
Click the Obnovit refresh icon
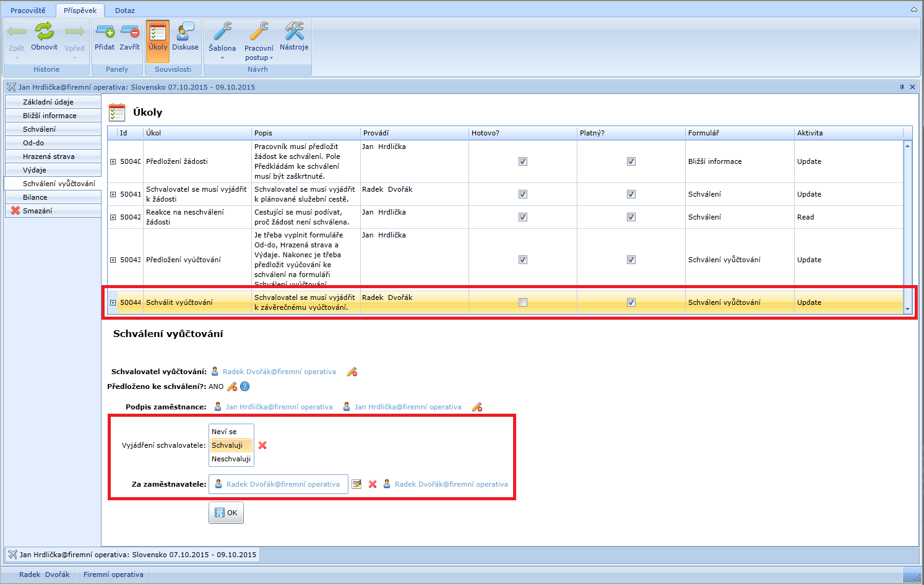pyautogui.click(x=44, y=32)
